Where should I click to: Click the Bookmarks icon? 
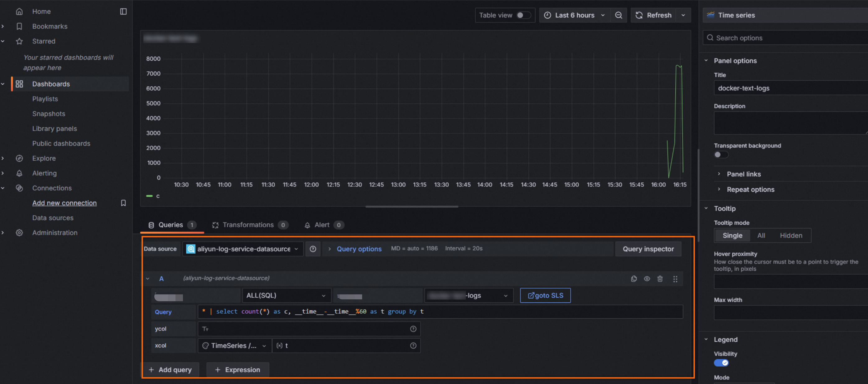[x=19, y=26]
